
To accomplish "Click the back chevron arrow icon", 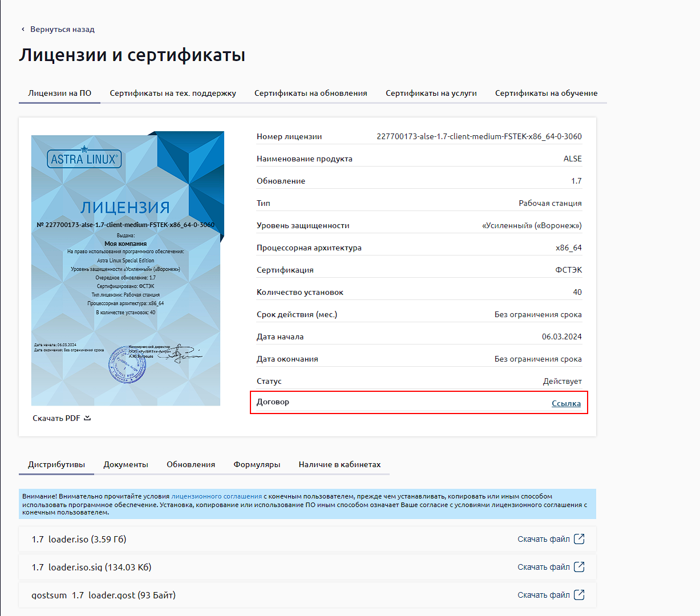I will pyautogui.click(x=23, y=29).
